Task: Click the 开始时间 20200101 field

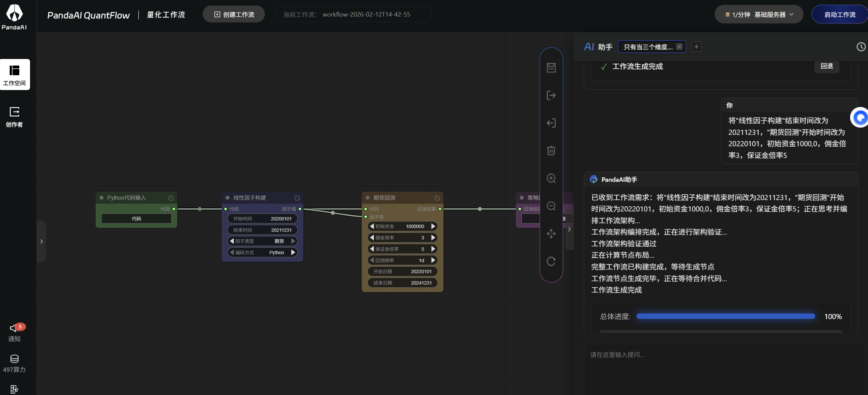Action: (262, 219)
